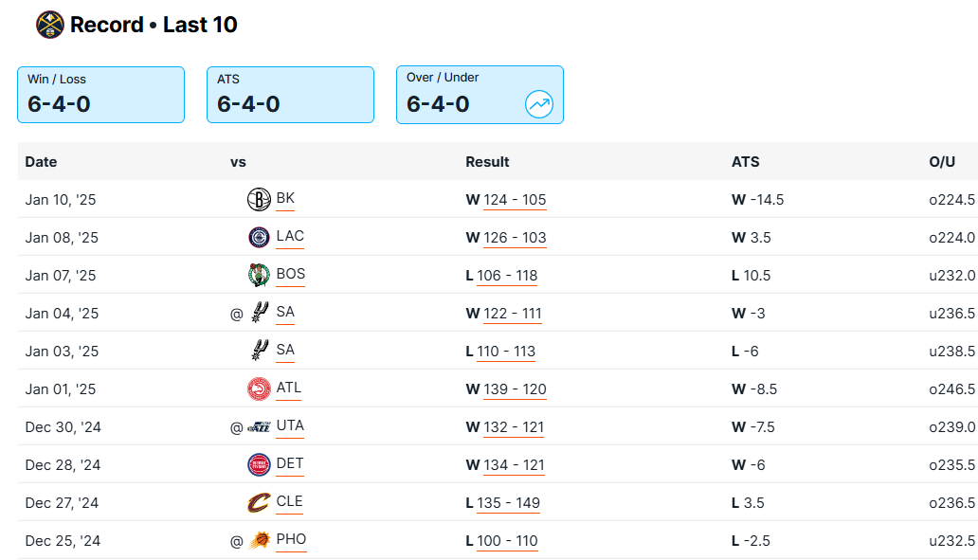Click the trend chart icon in Over/Under card
Viewport: 978px width, 560px height.
(x=538, y=104)
